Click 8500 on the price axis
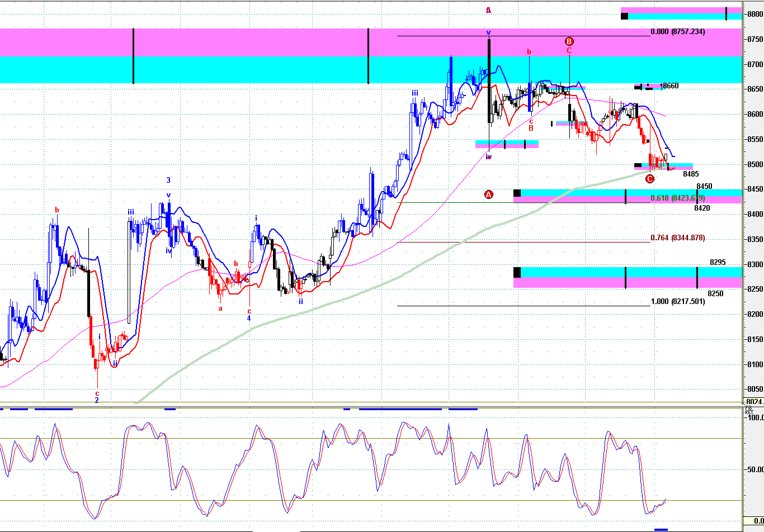The image size is (764, 532). (x=755, y=165)
